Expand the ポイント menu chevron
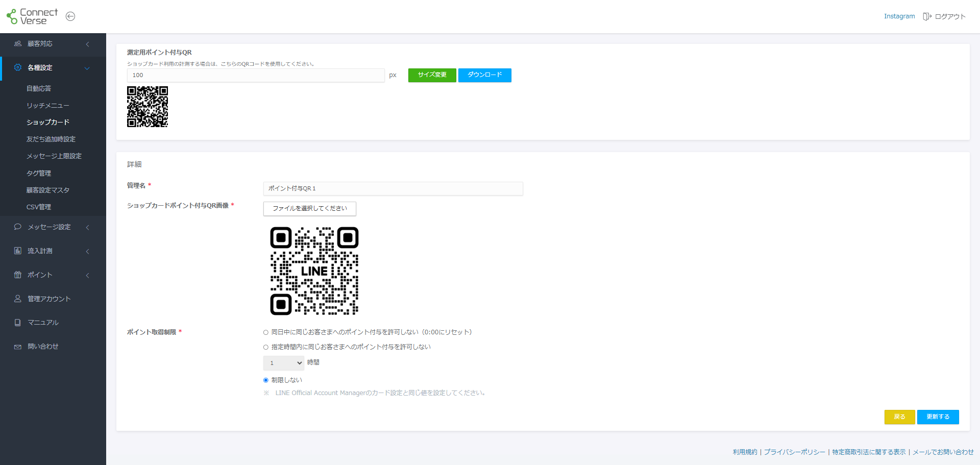 [x=87, y=275]
